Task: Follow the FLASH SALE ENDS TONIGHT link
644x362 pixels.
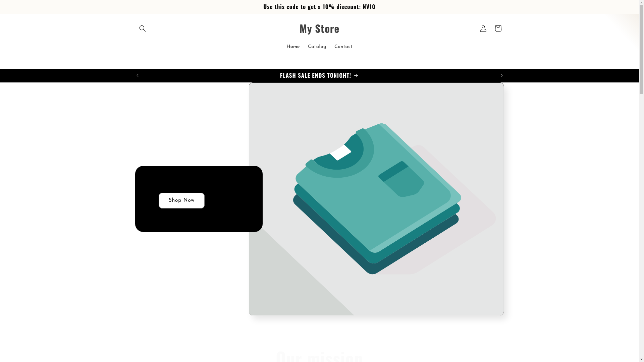Action: pos(319,75)
